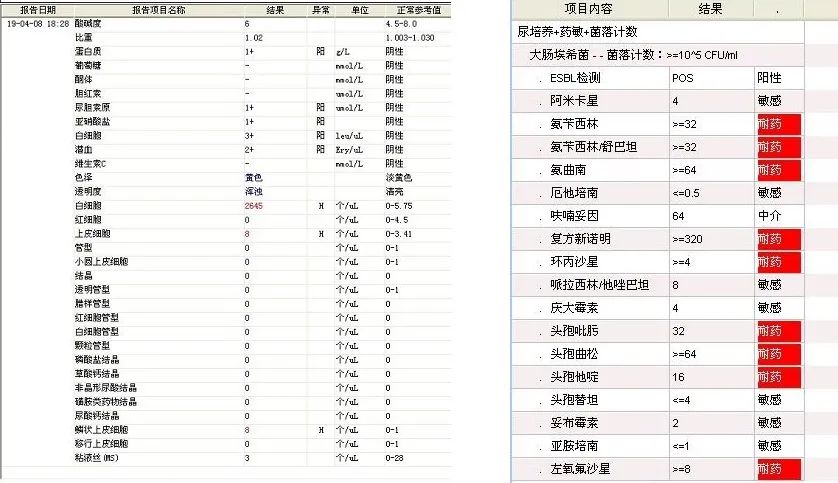838x483 pixels.
Task: Click the 报告日期 column header
Action: 37,10
